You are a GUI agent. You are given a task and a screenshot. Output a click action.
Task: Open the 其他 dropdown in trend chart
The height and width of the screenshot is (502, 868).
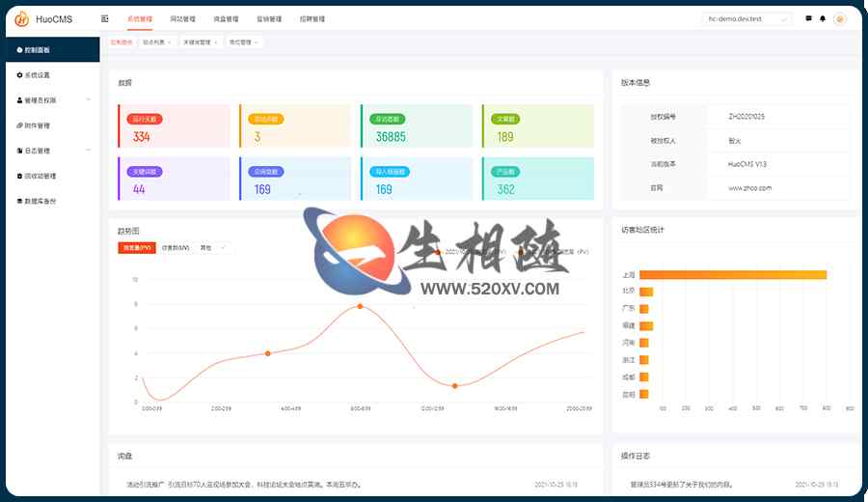(213, 248)
